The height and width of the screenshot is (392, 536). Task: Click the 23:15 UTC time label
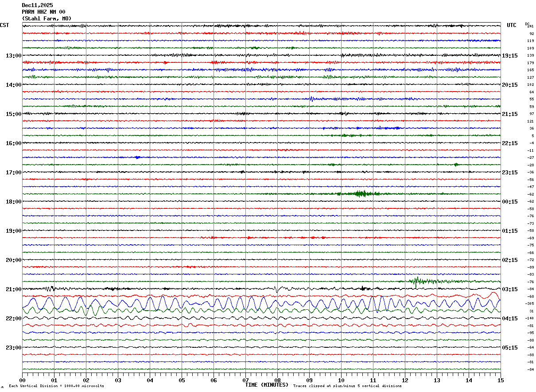tap(509, 173)
